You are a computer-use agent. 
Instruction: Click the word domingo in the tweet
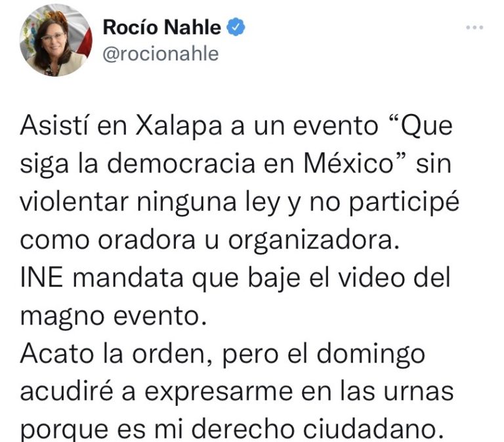370,355
